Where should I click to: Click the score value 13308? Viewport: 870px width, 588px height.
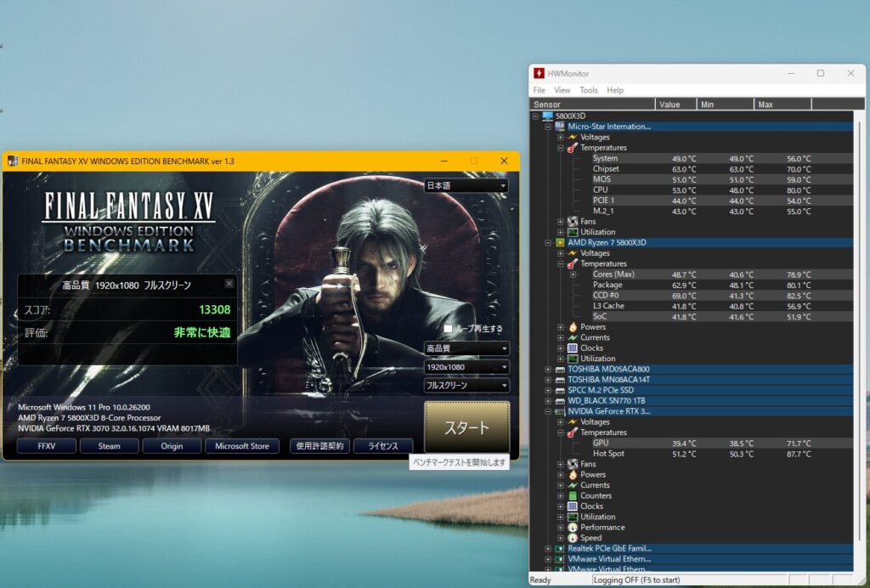click(215, 309)
